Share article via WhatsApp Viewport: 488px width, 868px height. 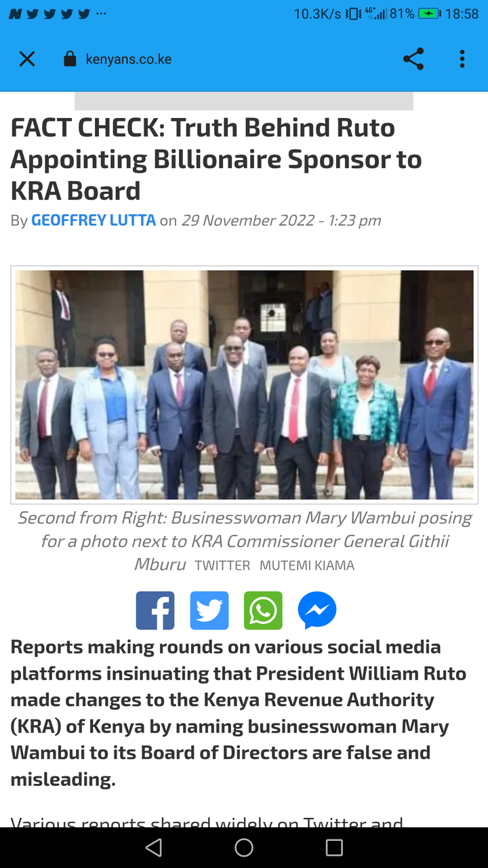click(x=263, y=610)
